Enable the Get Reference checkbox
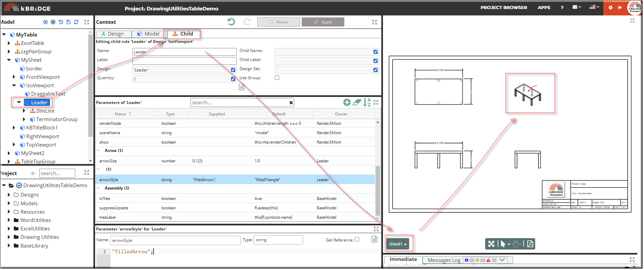Image resolution: width=644 pixels, height=270 pixels. (357, 239)
